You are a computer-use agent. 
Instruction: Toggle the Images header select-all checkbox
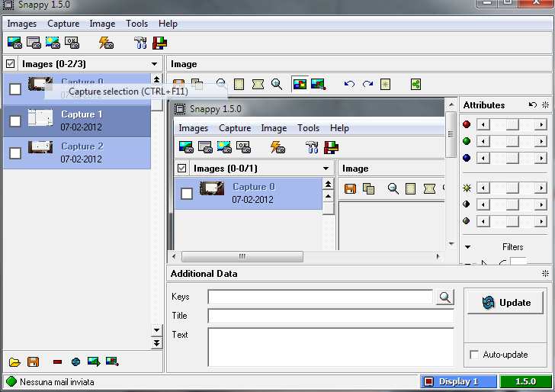11,64
